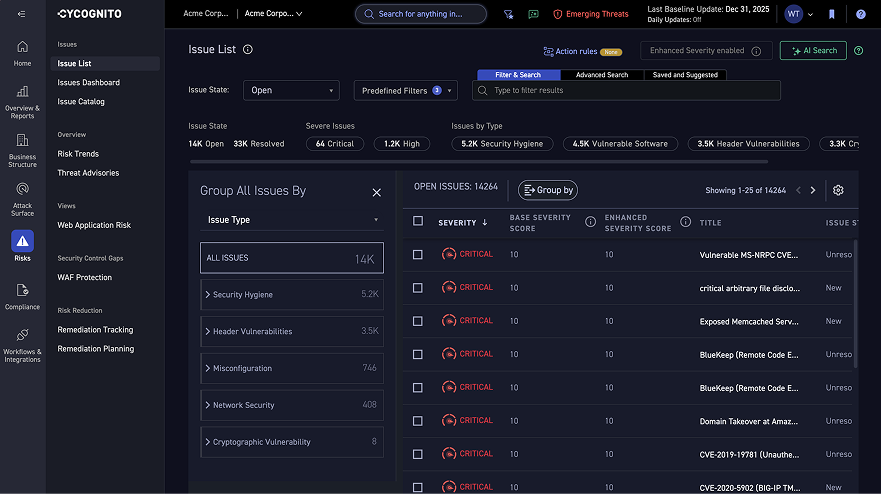This screenshot has height=494, width=882.
Task: Open Issues Dashboard in the side menu
Action: click(x=89, y=83)
